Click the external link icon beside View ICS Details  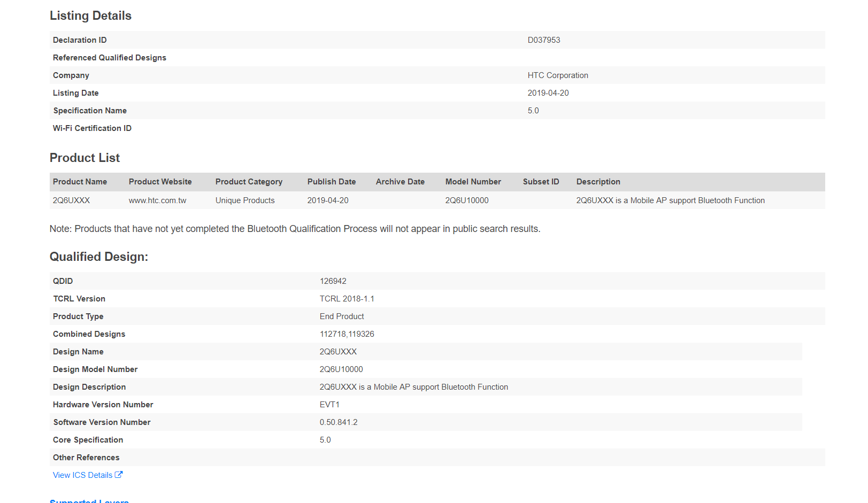[x=119, y=475]
